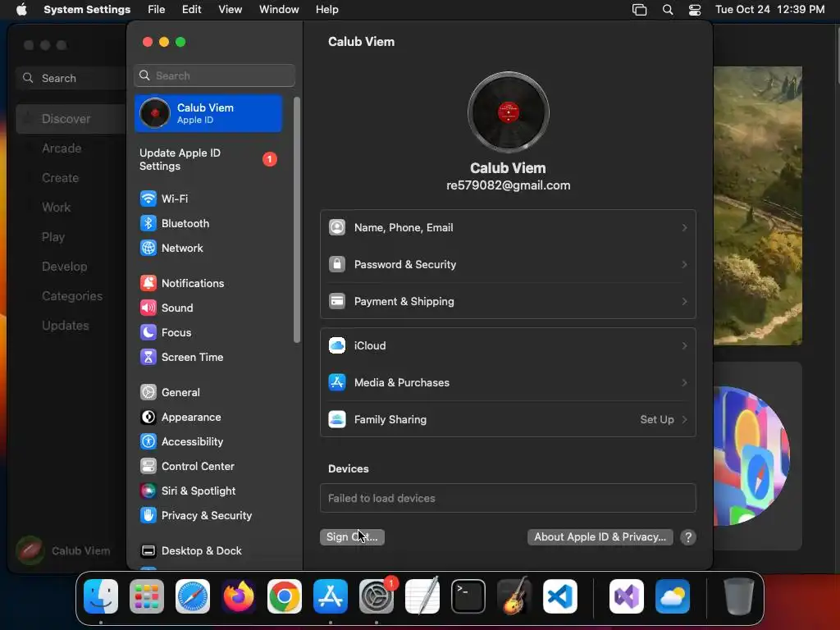Open Updates in App Store sidebar
This screenshot has width=840, height=630.
coord(71,326)
